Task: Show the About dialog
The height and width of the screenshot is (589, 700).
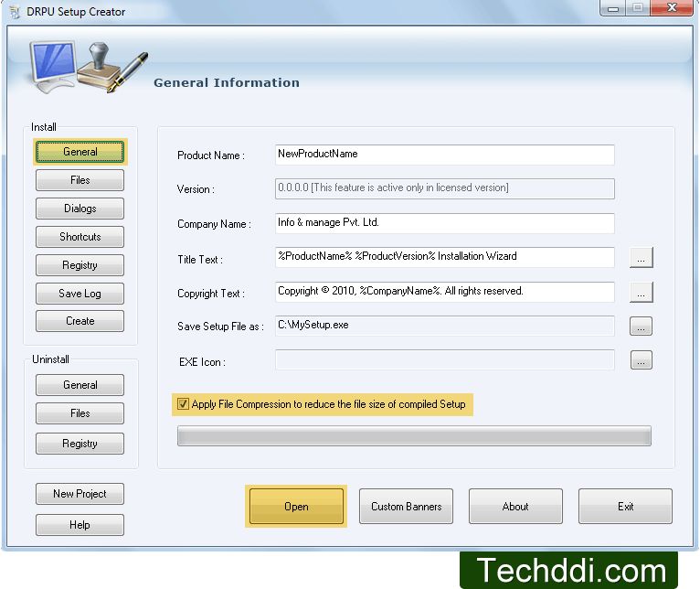Action: point(515,507)
